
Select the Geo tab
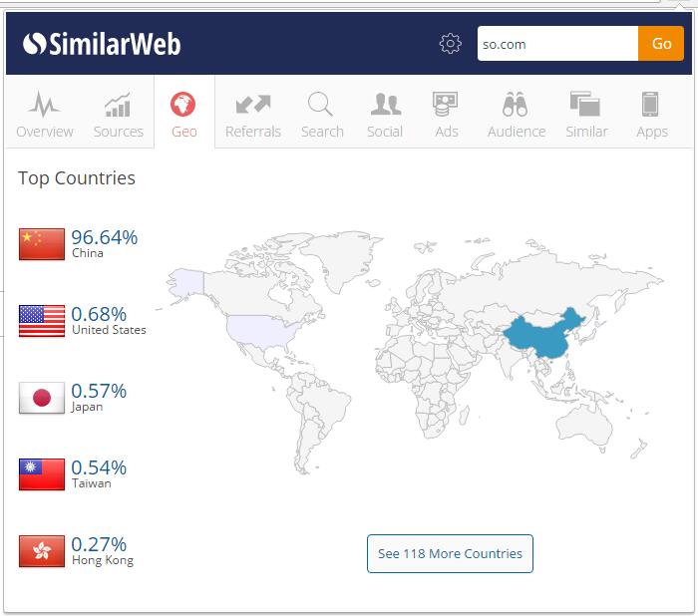coord(184,114)
